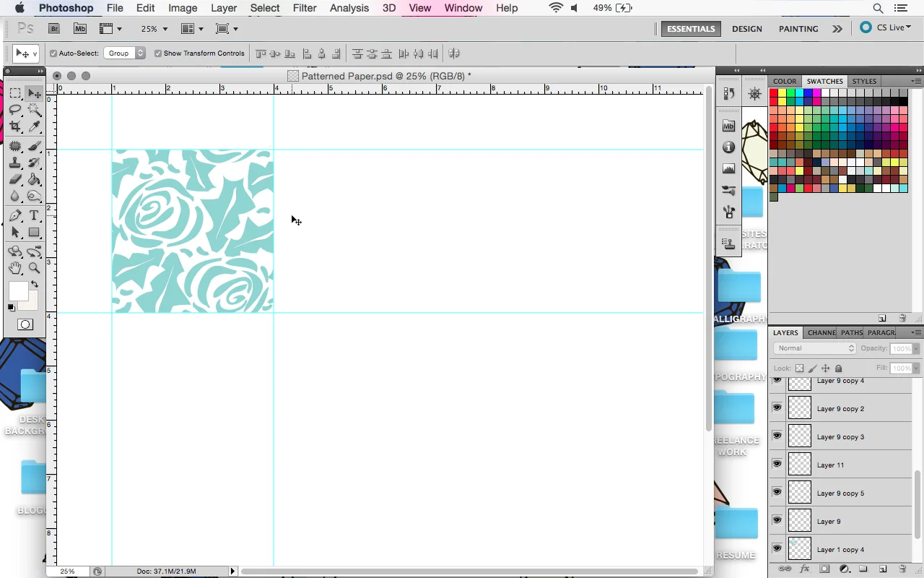Open the Analysis menu
Screen dimensions: 924x578
point(349,8)
